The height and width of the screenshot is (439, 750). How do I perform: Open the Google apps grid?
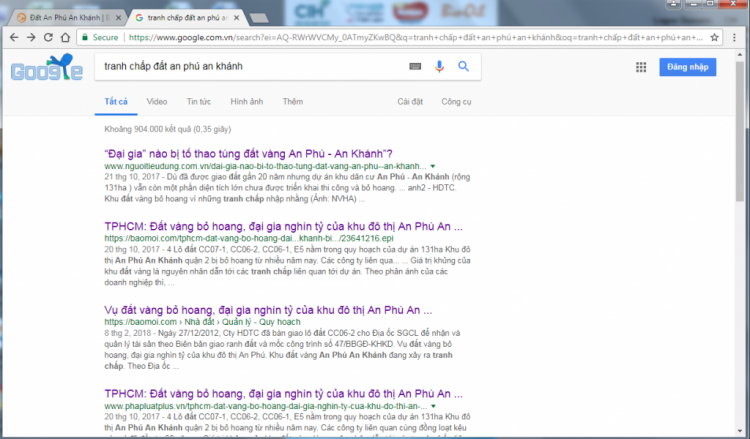click(641, 67)
